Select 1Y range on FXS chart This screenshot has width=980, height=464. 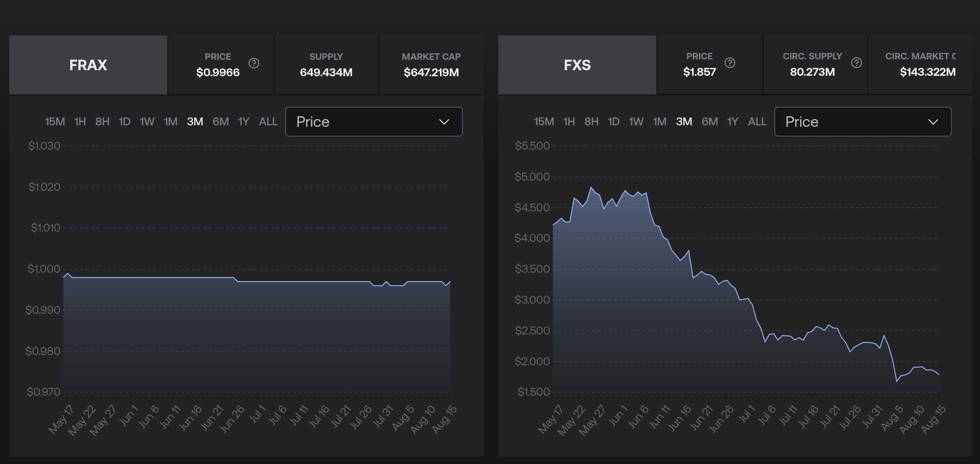(733, 122)
